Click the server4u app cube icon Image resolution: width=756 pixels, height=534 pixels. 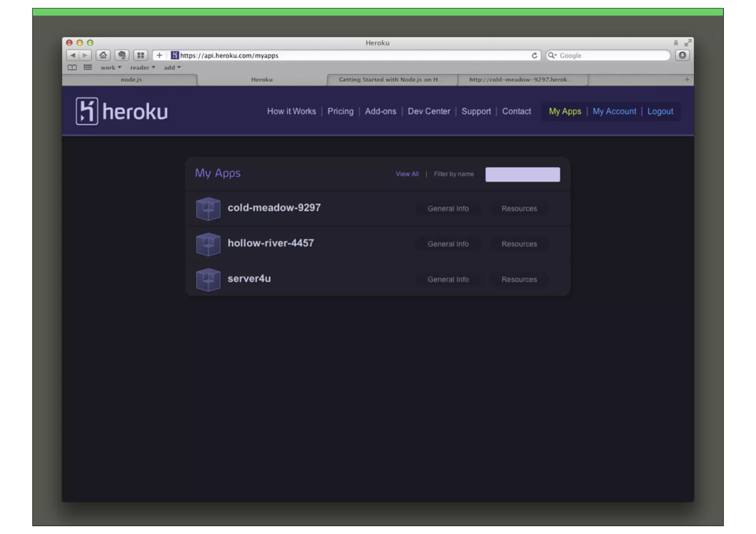point(208,279)
